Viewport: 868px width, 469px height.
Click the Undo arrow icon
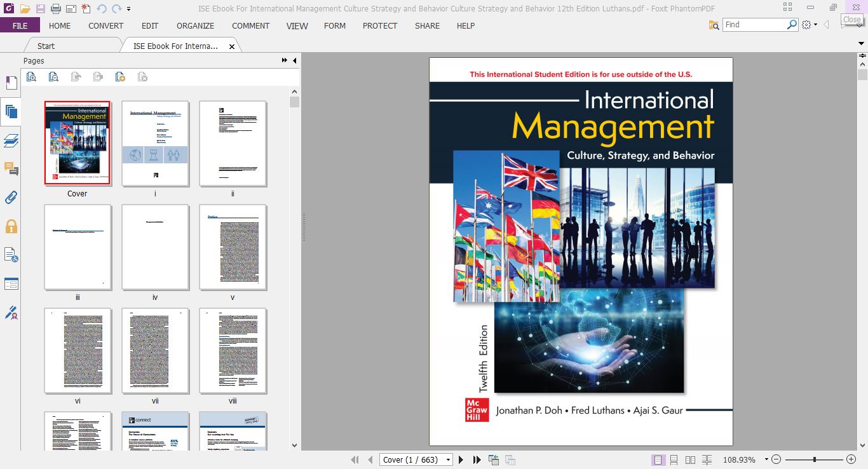(102, 9)
